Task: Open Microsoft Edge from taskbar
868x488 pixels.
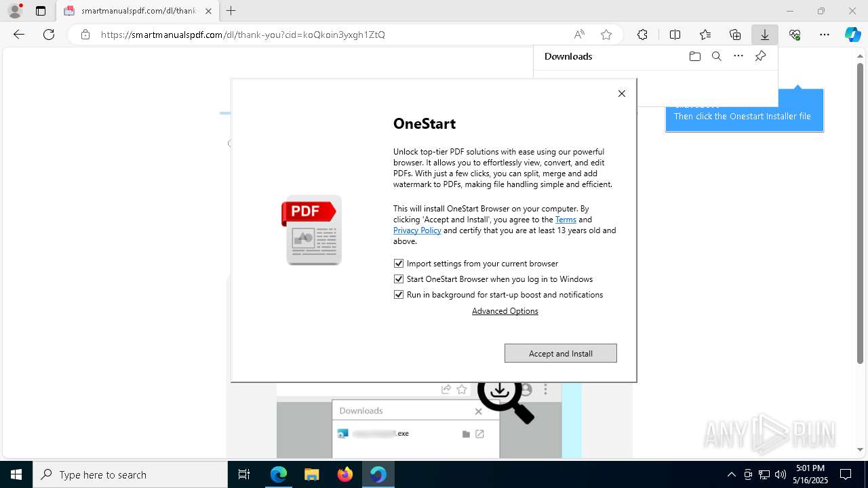Action: [x=279, y=474]
